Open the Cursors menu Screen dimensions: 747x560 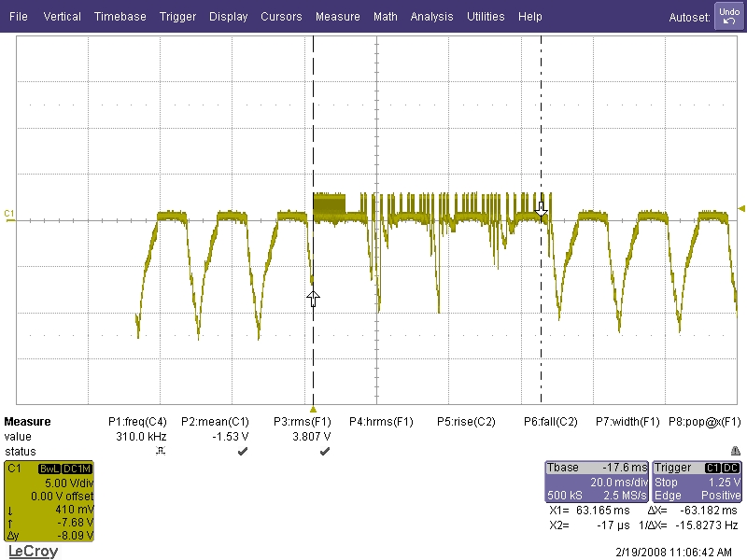(x=281, y=17)
